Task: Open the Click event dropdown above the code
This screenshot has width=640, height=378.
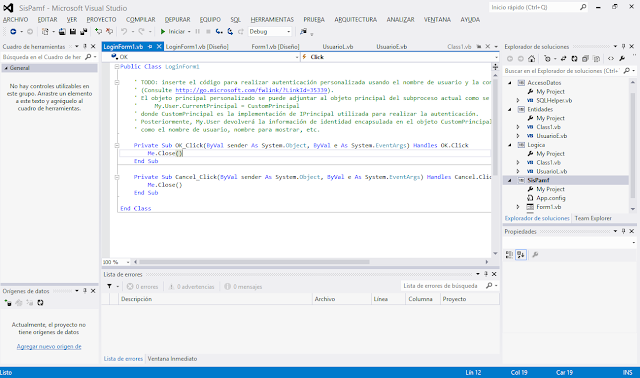Action: tap(400, 57)
